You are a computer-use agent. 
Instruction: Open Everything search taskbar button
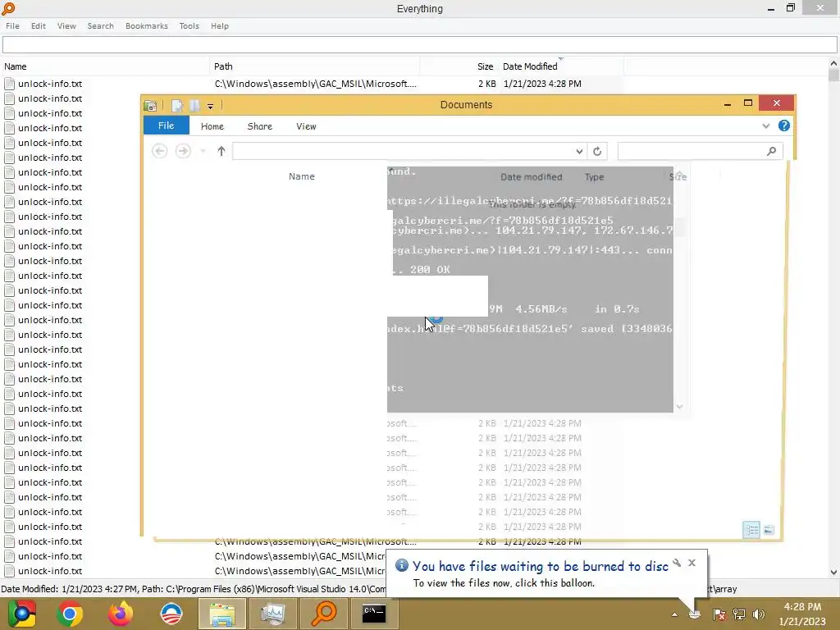[323, 614]
